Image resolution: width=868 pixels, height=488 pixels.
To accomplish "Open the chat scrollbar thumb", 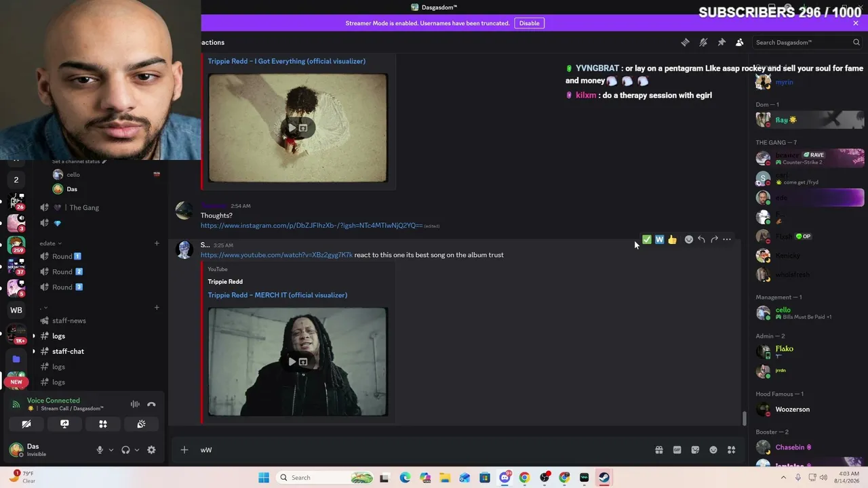I will click(x=744, y=418).
